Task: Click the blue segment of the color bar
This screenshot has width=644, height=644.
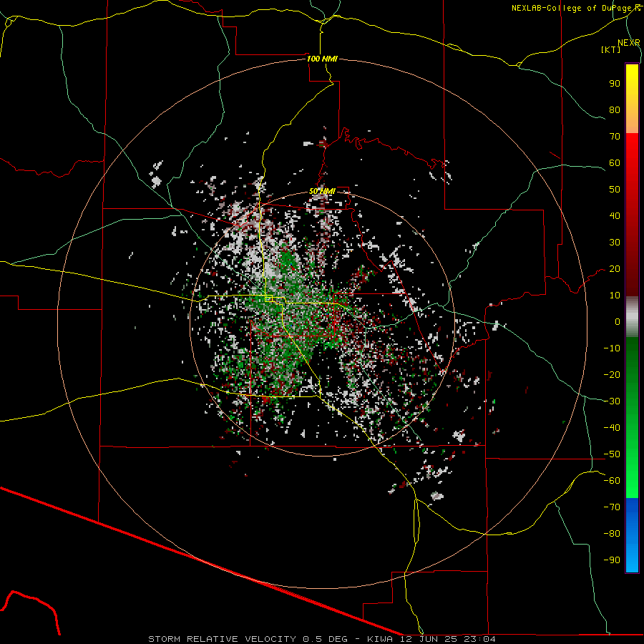Action: pos(632,535)
